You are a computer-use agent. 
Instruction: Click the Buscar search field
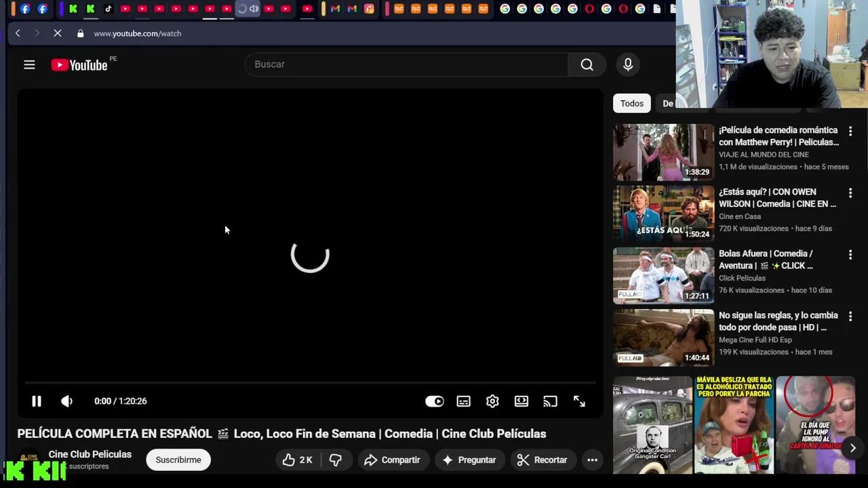click(x=407, y=64)
